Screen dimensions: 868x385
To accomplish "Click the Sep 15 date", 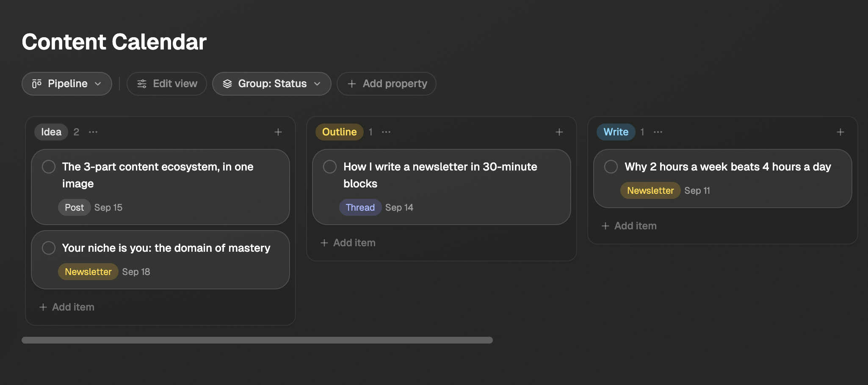I will click(x=108, y=207).
